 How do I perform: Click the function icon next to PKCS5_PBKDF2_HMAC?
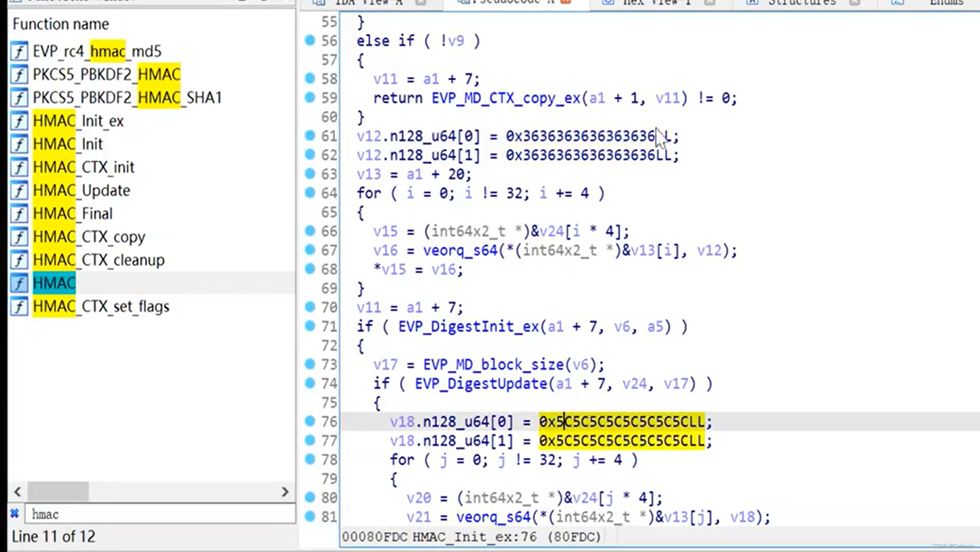tap(19, 75)
